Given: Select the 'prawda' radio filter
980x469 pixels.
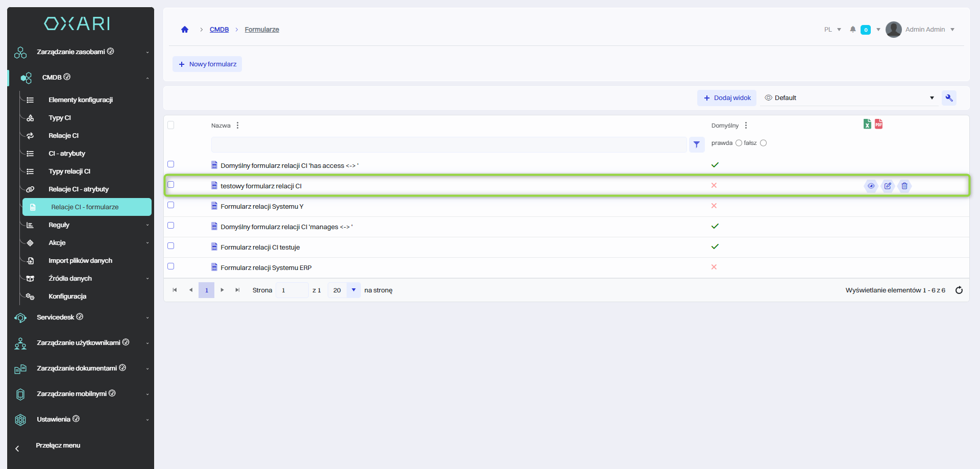Looking at the screenshot, I should pyautogui.click(x=739, y=143).
